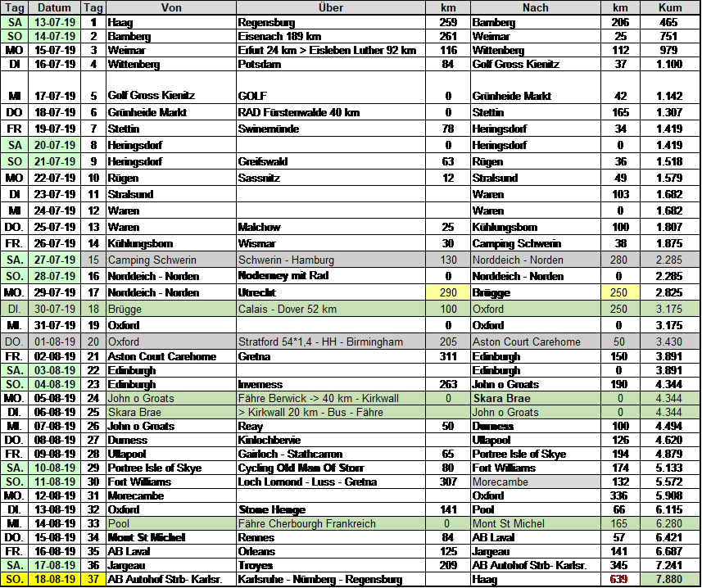
Task: Select the date cell 13-07-19
Action: point(55,23)
